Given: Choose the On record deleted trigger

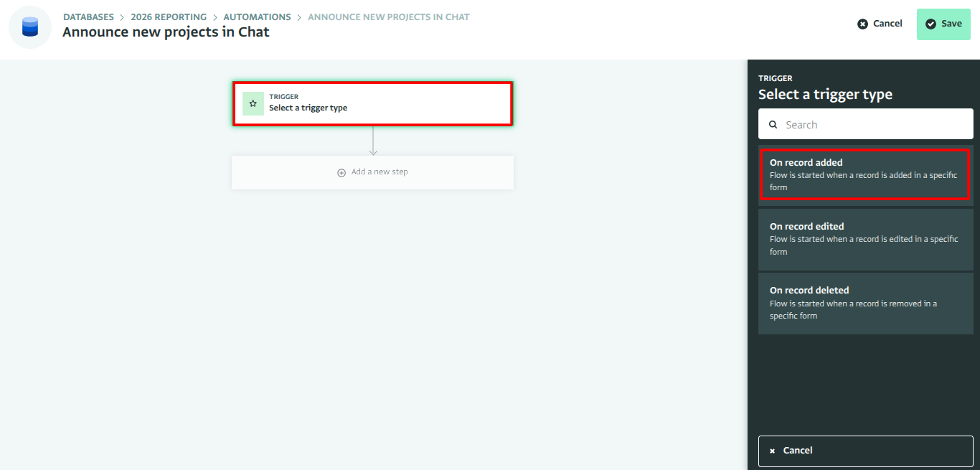Looking at the screenshot, I should 866,303.
